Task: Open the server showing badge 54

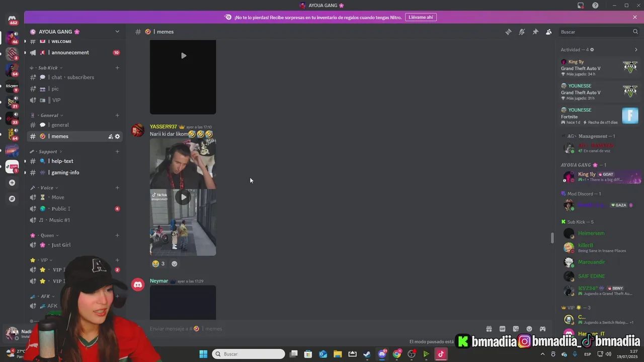Action: 12,70
